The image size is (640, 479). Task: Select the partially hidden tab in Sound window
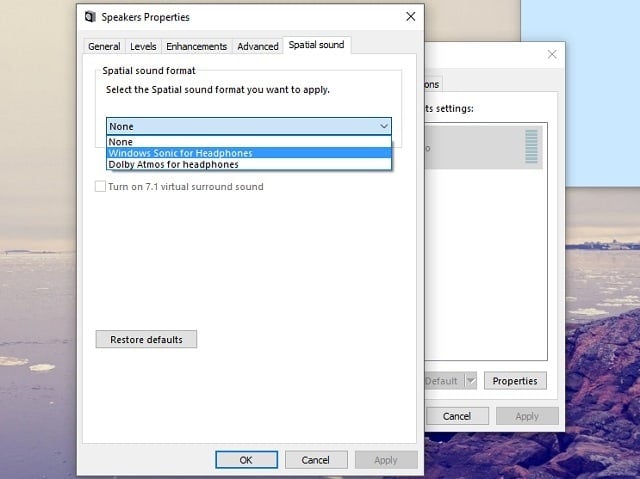(x=432, y=84)
